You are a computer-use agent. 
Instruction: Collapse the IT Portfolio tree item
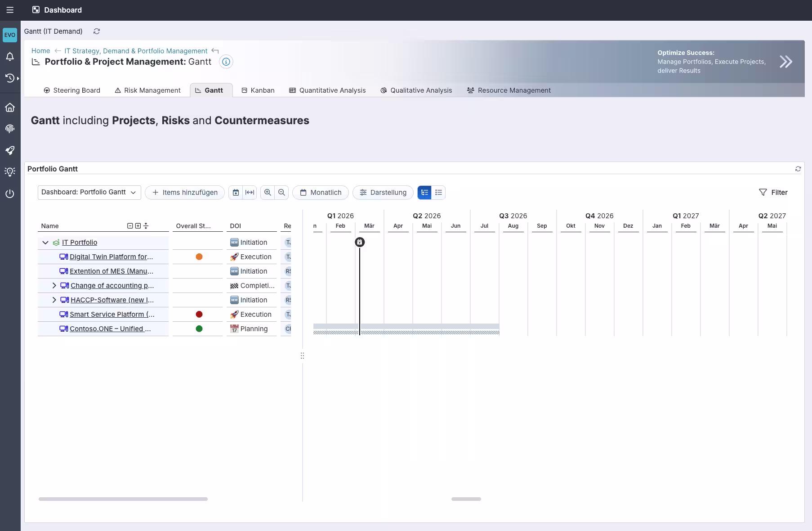(x=45, y=242)
